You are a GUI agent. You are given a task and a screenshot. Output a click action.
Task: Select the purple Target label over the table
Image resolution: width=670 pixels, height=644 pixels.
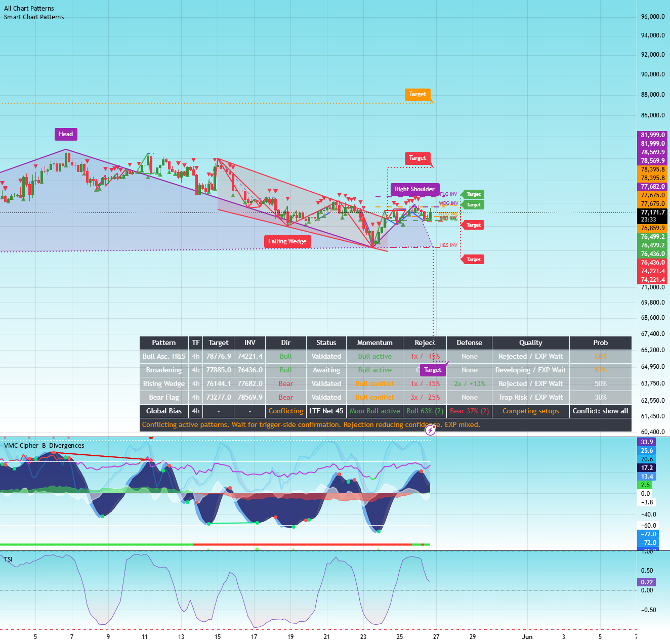433,370
